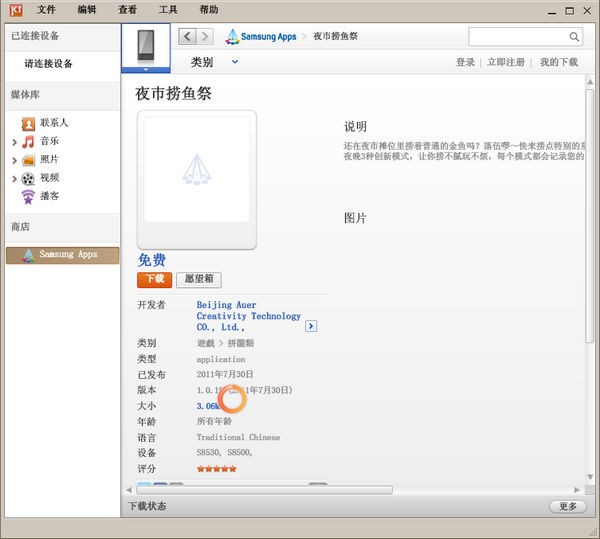Open the 查看 menu
The image size is (600, 539).
(127, 10)
